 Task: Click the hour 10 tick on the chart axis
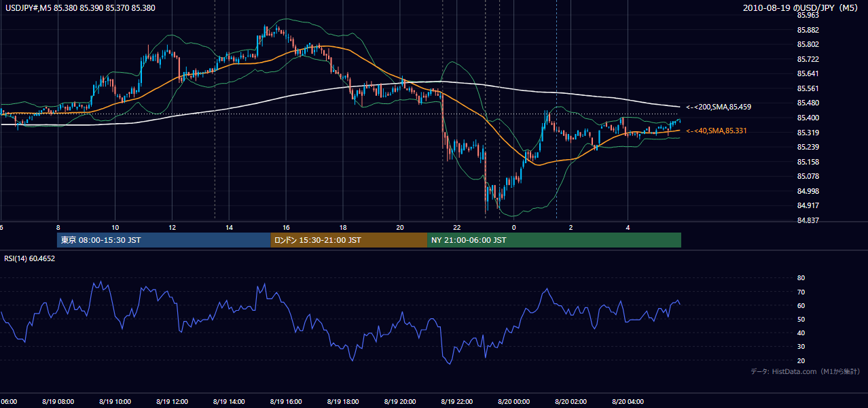[115, 227]
